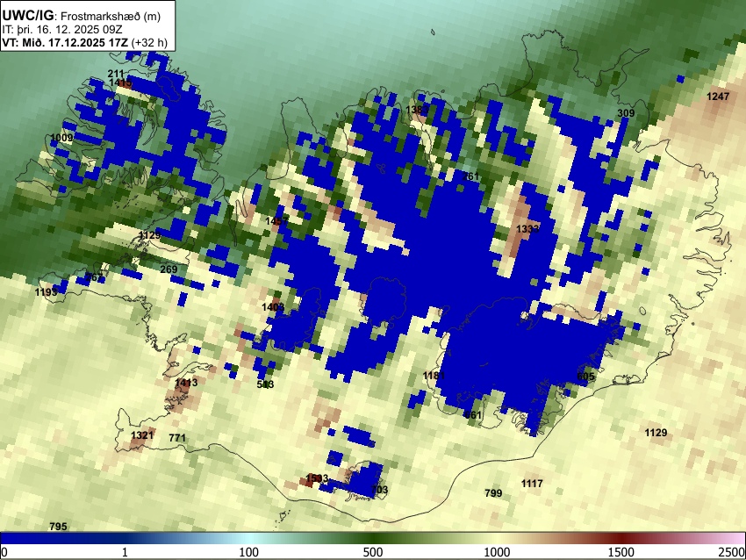Click the map value label 1333
746x560 pixels.
pos(527,229)
